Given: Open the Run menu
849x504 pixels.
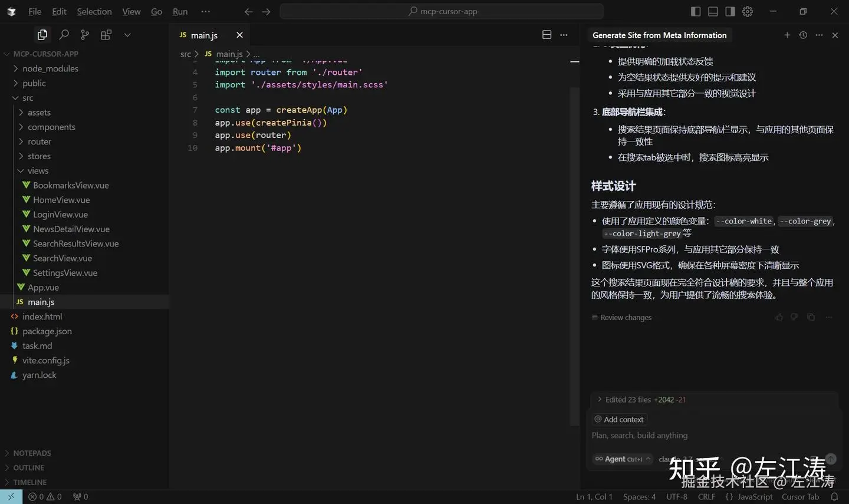Looking at the screenshot, I should click(x=180, y=12).
